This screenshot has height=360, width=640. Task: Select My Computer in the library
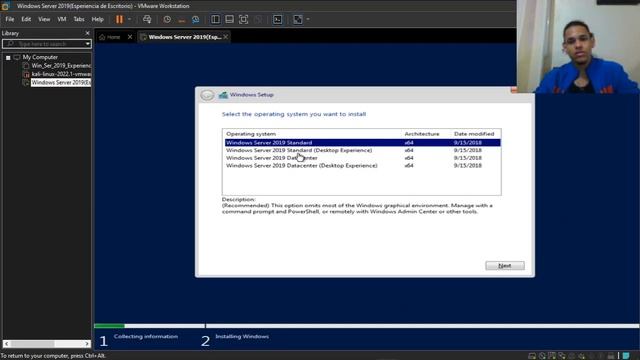point(40,57)
